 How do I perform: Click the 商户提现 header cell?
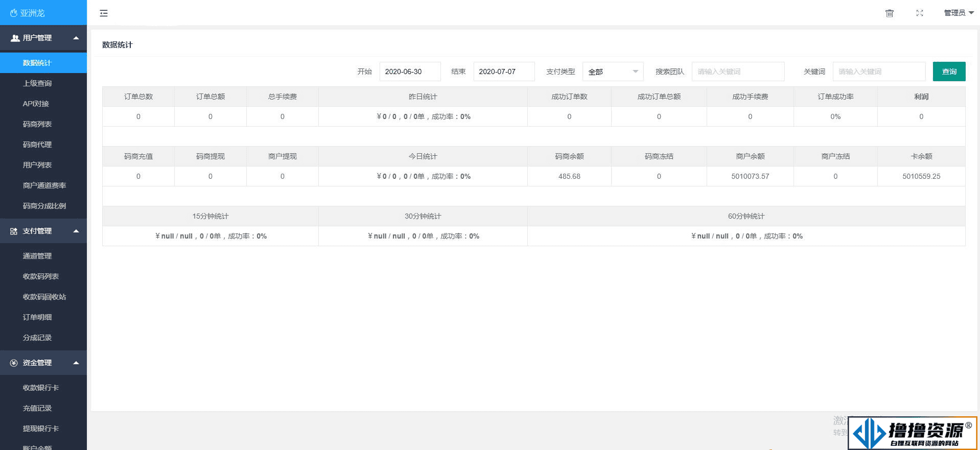(x=283, y=156)
